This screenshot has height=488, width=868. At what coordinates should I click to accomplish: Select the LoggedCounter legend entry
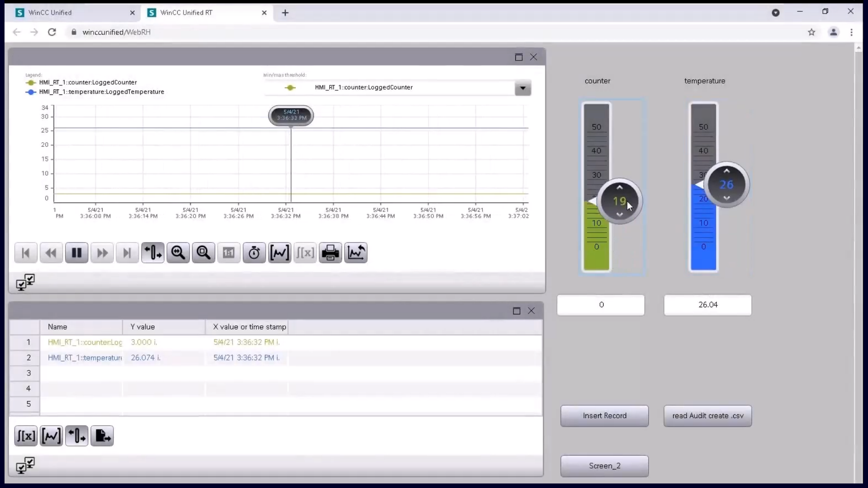[x=81, y=82]
